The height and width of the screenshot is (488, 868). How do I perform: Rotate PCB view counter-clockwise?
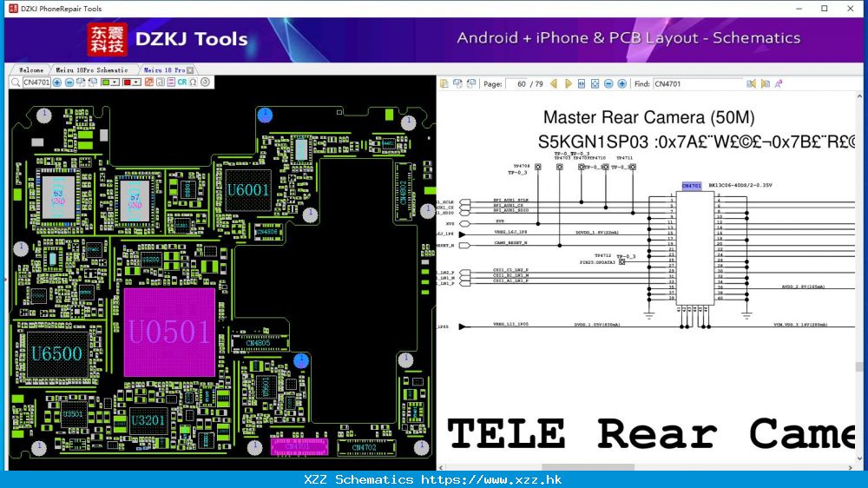pyautogui.click(x=93, y=82)
